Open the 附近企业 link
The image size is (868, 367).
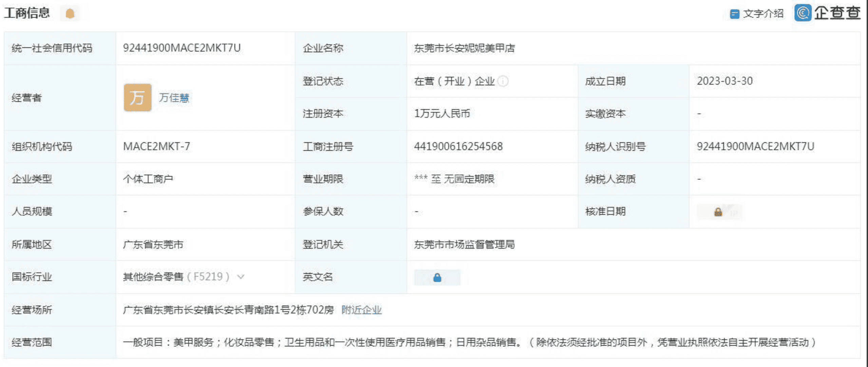(x=361, y=310)
